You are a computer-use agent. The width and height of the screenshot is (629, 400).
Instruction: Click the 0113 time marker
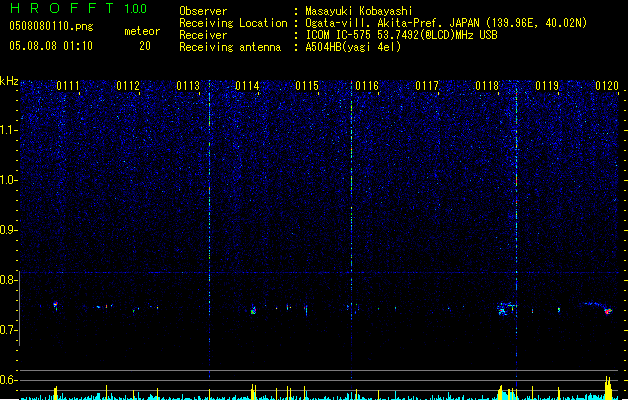[x=188, y=86]
